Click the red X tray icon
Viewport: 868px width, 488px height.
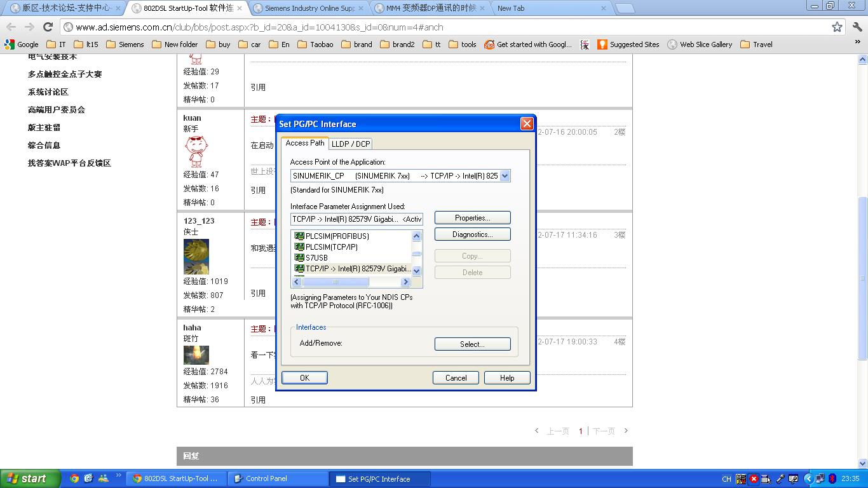coord(754,478)
